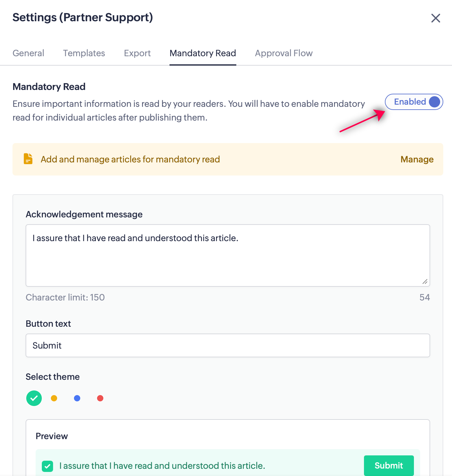Image resolution: width=452 pixels, height=476 pixels.
Task: Click into the Acknowledgement message textarea
Action: point(228,255)
